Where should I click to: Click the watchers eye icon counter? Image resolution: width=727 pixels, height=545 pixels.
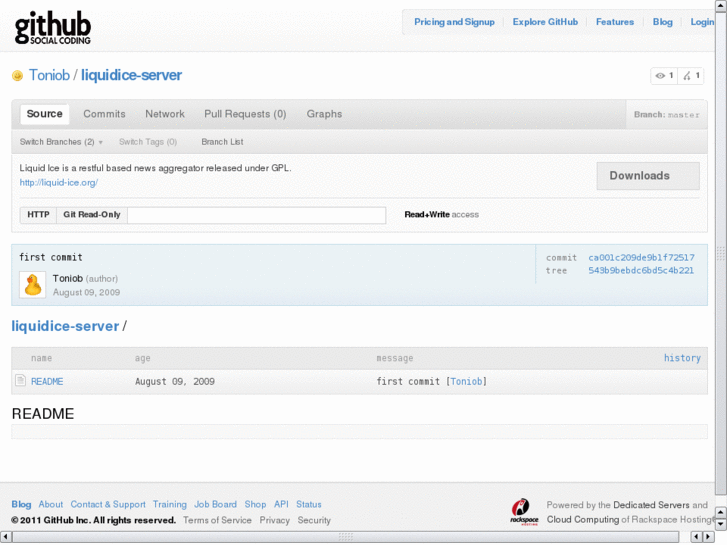tap(664, 76)
